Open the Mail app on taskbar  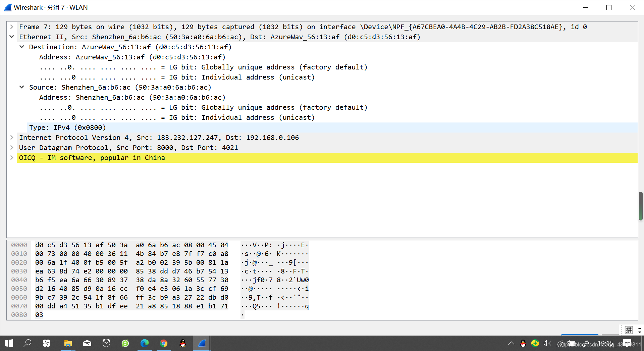point(87,343)
